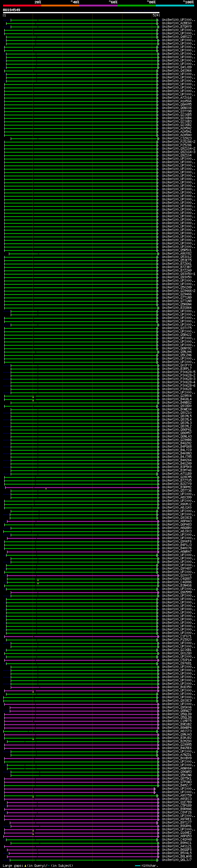Click hit label UniRef100_Q29MX4
197x868 pixels.
coord(177,396)
